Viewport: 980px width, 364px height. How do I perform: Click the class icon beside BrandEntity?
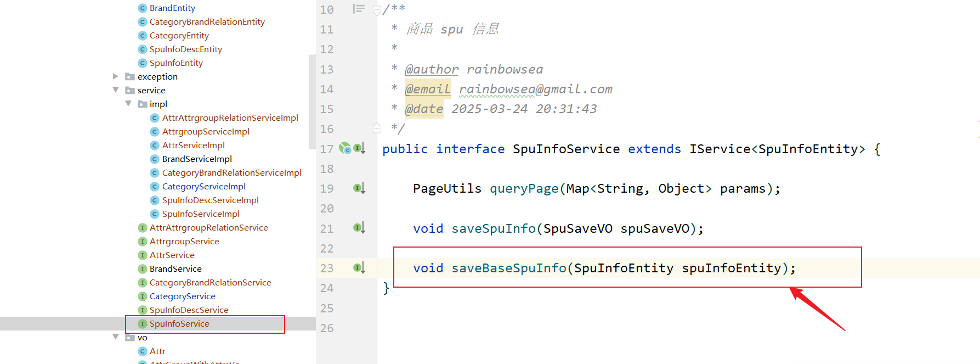pos(143,8)
